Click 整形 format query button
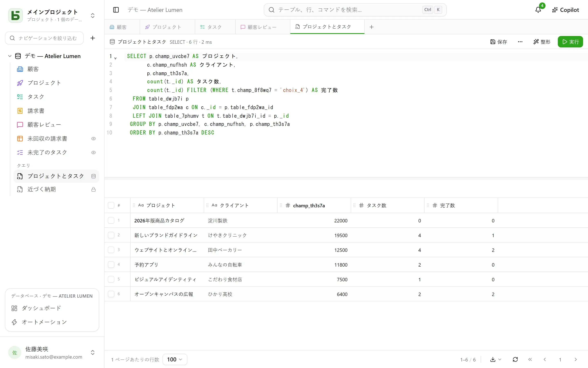Image resolution: width=588 pixels, height=368 pixels. (x=542, y=42)
